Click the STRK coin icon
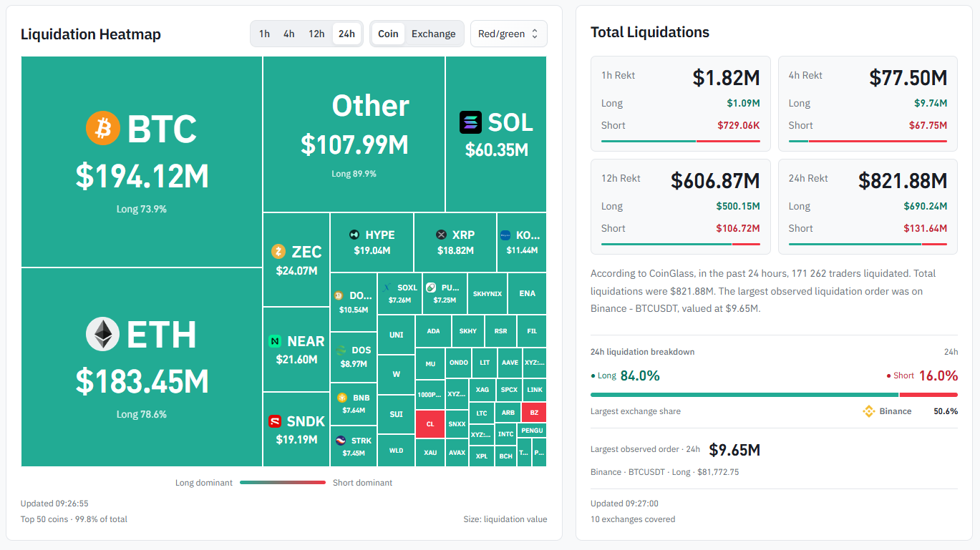Viewport: 980px width, 550px height. (341, 441)
